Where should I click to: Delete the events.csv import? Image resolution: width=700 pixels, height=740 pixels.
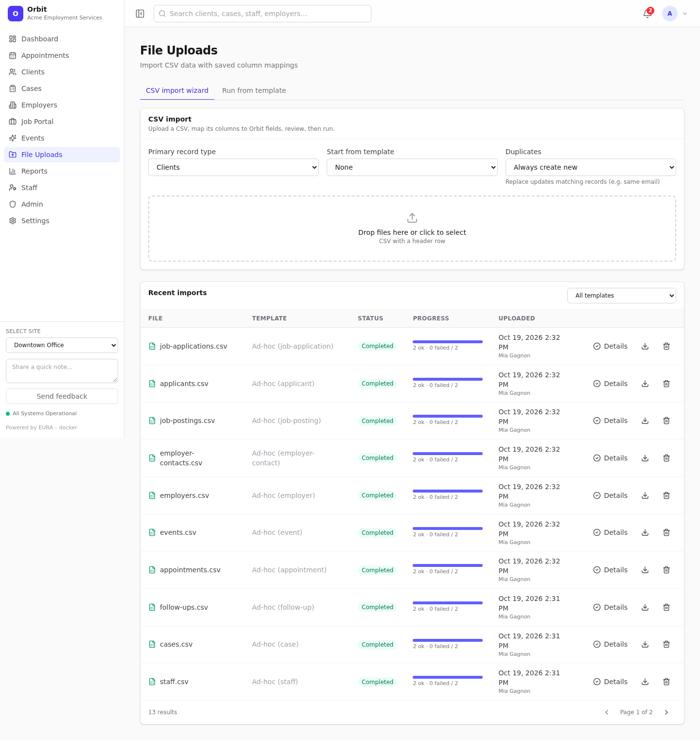coord(666,532)
